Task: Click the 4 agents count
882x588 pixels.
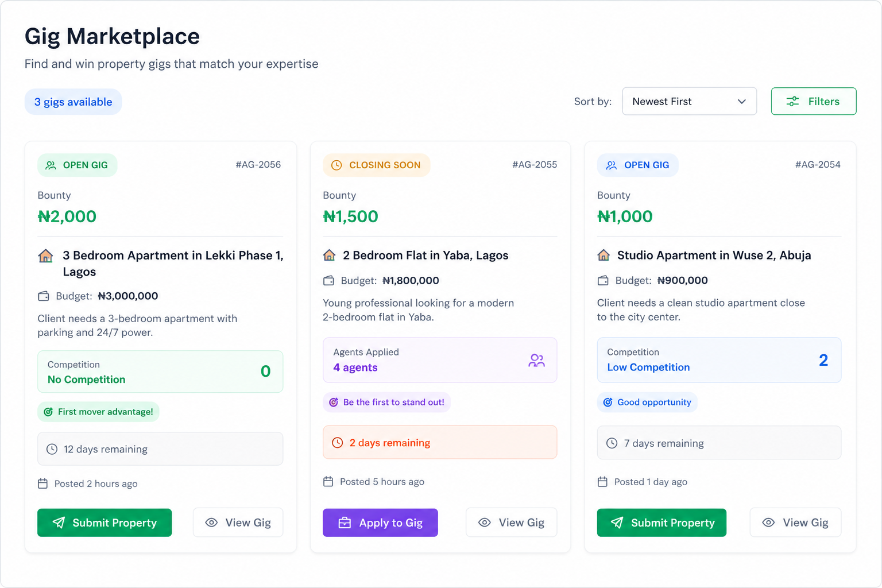Action: click(355, 367)
